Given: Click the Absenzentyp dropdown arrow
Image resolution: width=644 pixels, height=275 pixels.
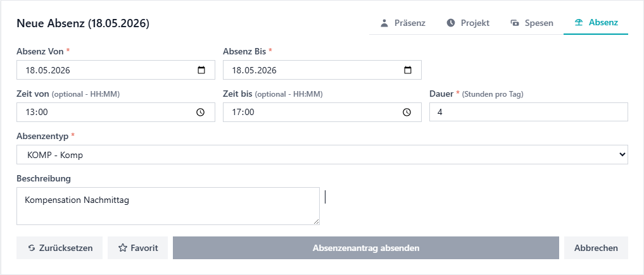Looking at the screenshot, I should click(622, 154).
